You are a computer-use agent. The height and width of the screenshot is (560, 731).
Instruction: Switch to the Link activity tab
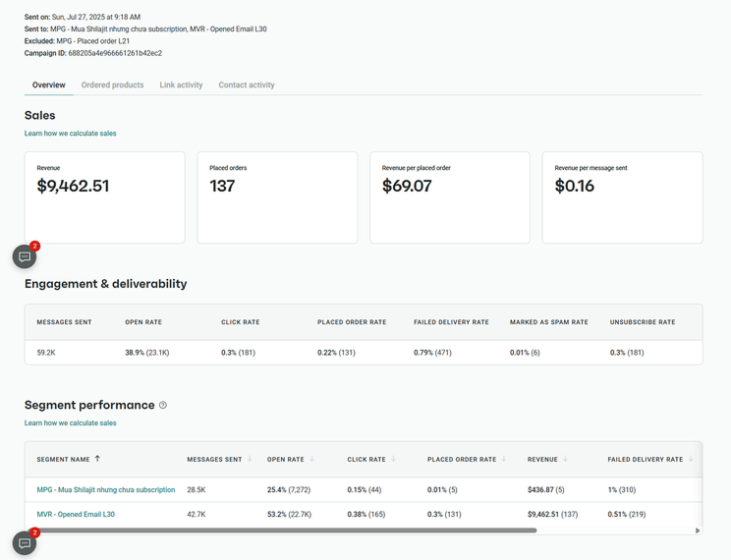[181, 85]
